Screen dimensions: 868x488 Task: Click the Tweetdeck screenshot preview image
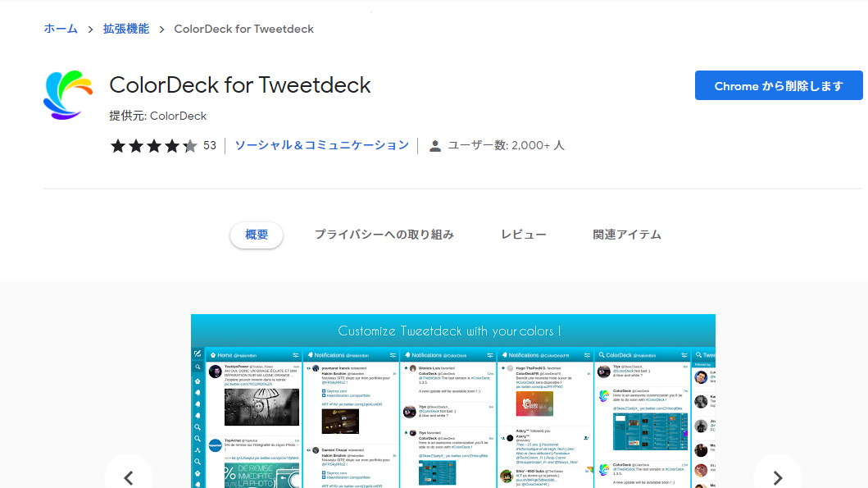(452, 401)
